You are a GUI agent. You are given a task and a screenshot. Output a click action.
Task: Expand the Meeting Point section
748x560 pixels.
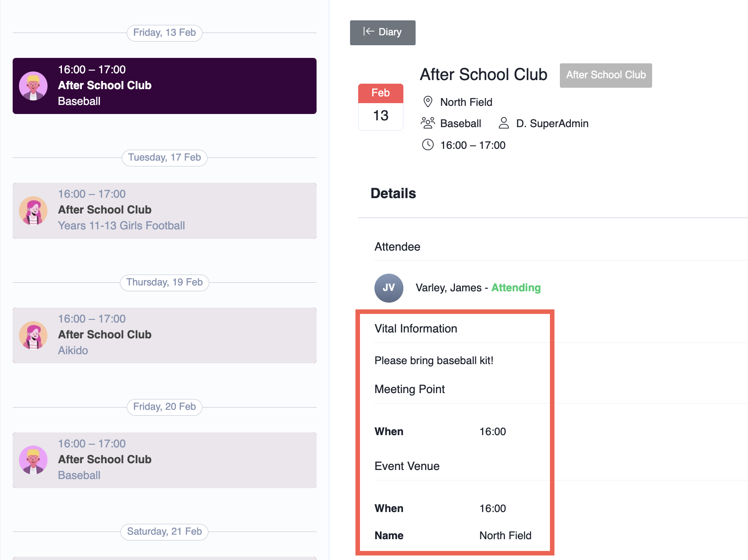(409, 389)
